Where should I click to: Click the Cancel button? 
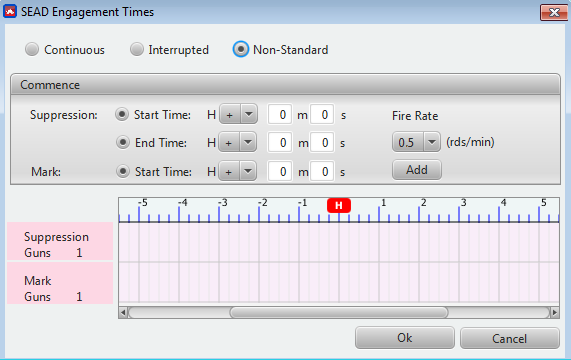click(x=509, y=339)
